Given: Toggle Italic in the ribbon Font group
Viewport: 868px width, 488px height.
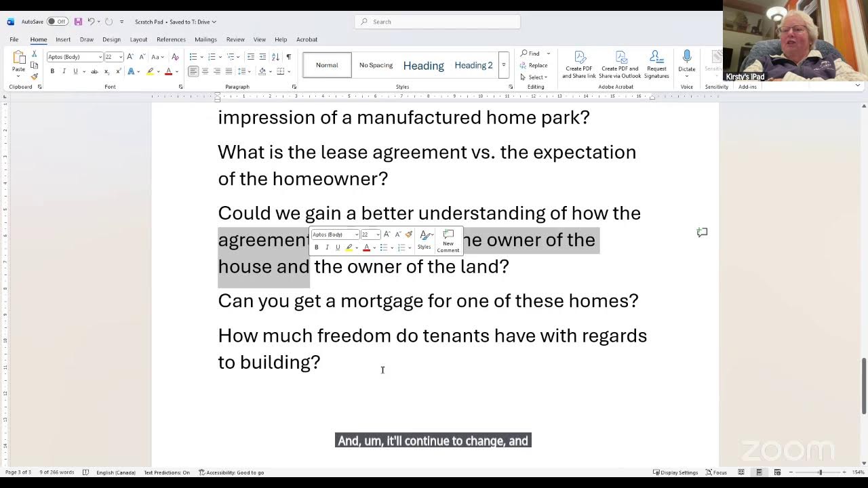Looking at the screenshot, I should (64, 71).
